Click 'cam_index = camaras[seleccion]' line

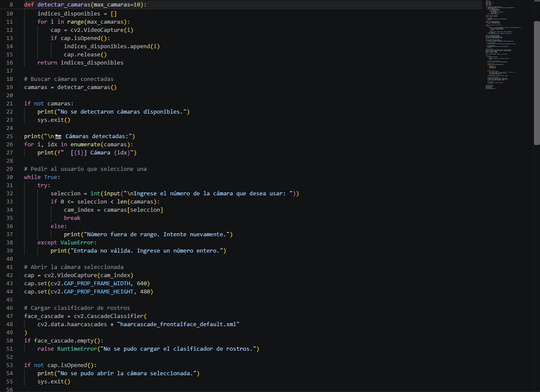[114, 210]
